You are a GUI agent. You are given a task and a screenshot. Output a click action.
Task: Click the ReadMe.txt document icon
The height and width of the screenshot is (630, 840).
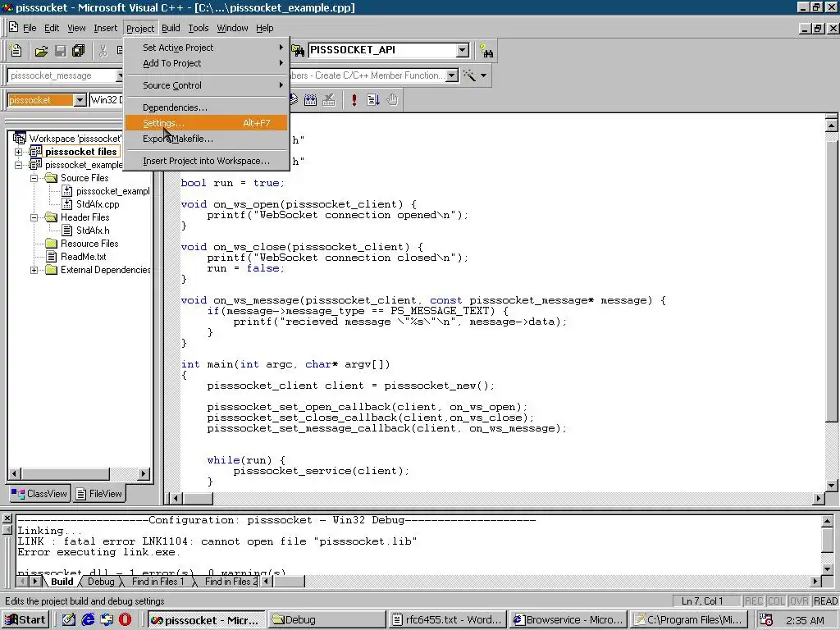(x=52, y=257)
